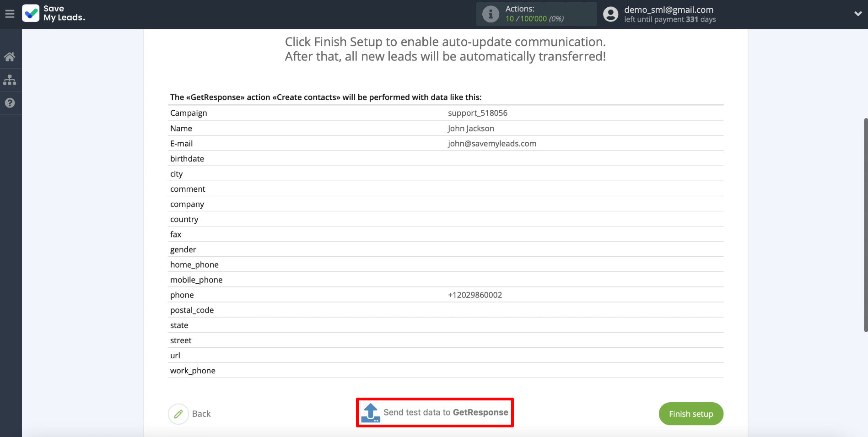Screen dimensions: 868x437
Task: Click the gender row label
Action: pyautogui.click(x=183, y=249)
